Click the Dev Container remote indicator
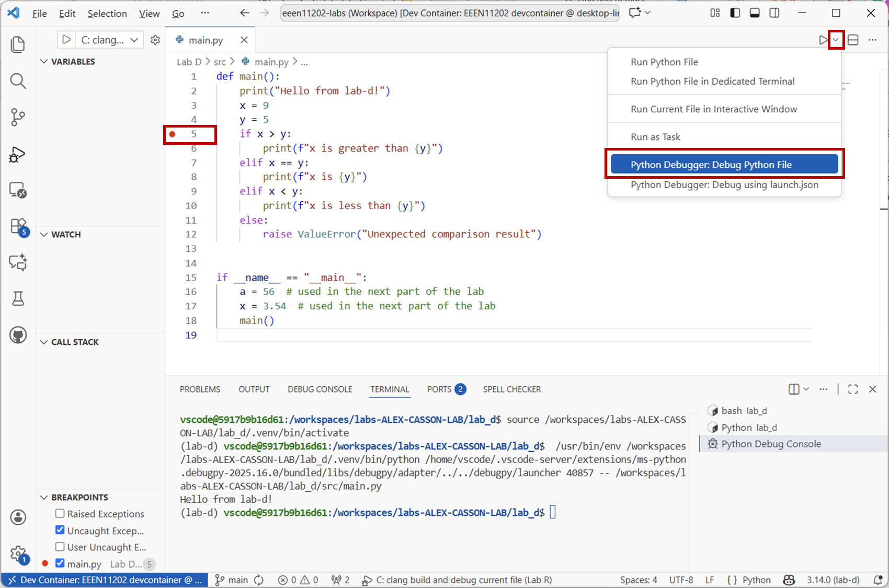The height and width of the screenshot is (588, 889). (105, 580)
